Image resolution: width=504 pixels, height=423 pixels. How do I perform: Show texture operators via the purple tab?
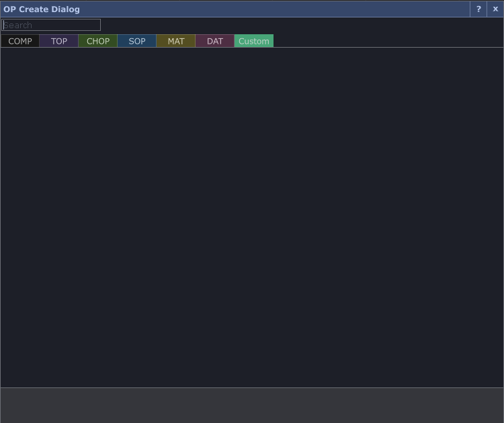(x=59, y=41)
